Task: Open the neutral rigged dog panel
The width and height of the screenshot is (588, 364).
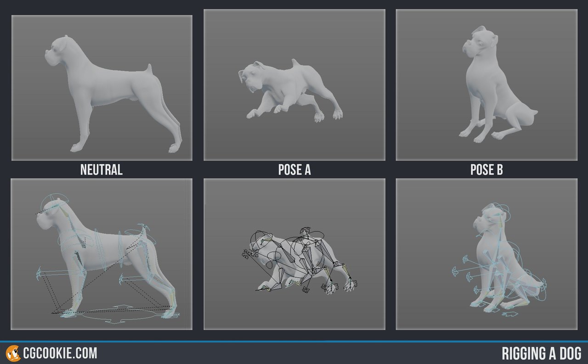Action: coord(102,254)
